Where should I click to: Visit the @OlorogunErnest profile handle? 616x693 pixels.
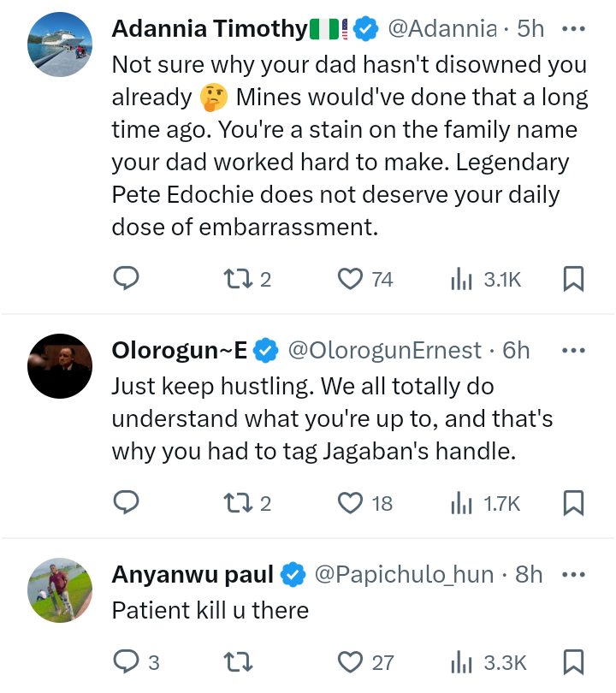pos(384,350)
